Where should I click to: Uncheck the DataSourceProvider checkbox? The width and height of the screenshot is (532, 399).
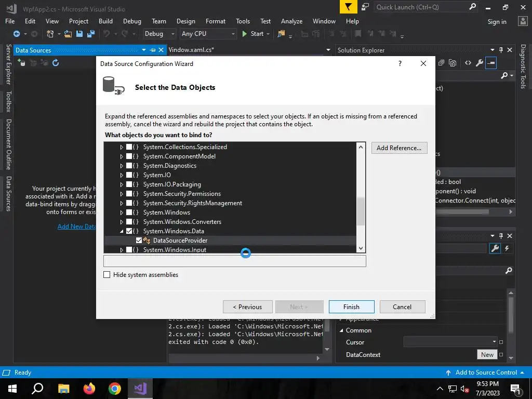(139, 240)
